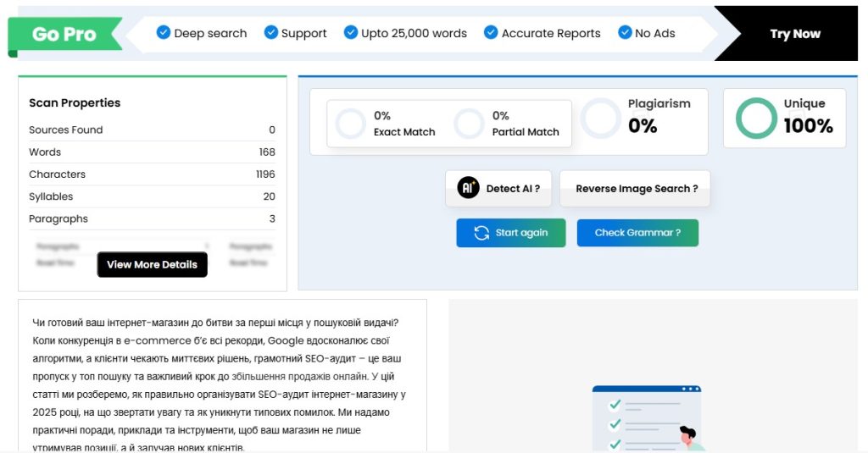
Task: Click the Sources Found row
Action: click(x=153, y=130)
